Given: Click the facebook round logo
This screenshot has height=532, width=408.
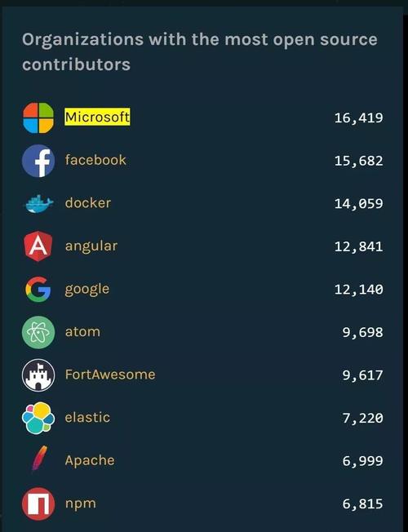Looking at the screenshot, I should [x=38, y=161].
